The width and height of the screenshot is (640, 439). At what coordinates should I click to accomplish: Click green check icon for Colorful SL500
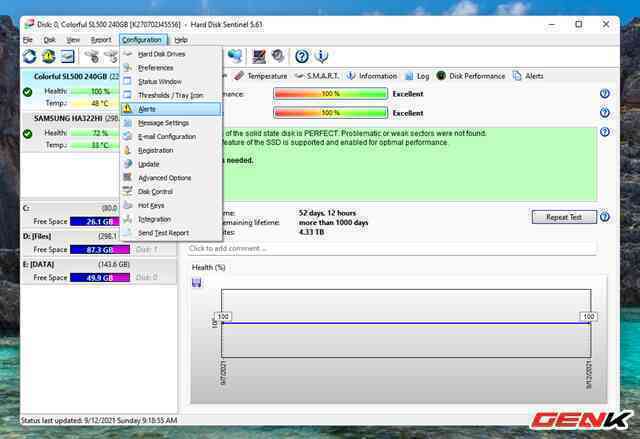[27, 92]
